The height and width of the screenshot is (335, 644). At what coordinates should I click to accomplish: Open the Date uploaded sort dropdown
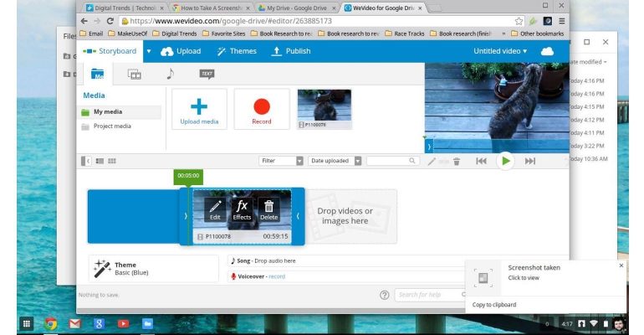(335, 161)
